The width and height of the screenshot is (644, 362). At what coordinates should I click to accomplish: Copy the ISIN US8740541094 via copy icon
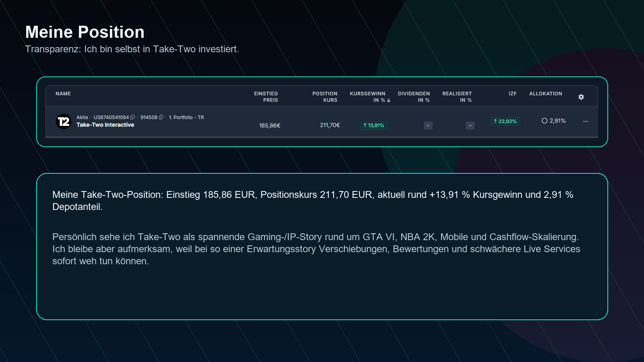click(133, 117)
